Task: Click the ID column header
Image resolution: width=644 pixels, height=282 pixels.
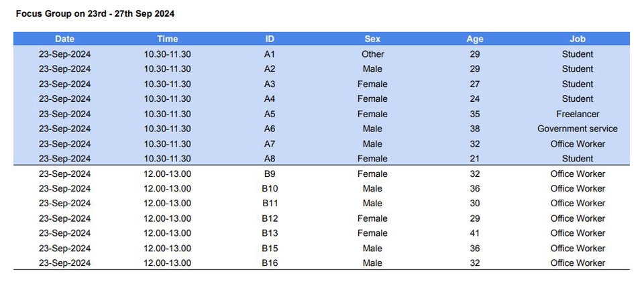Action: click(x=270, y=39)
